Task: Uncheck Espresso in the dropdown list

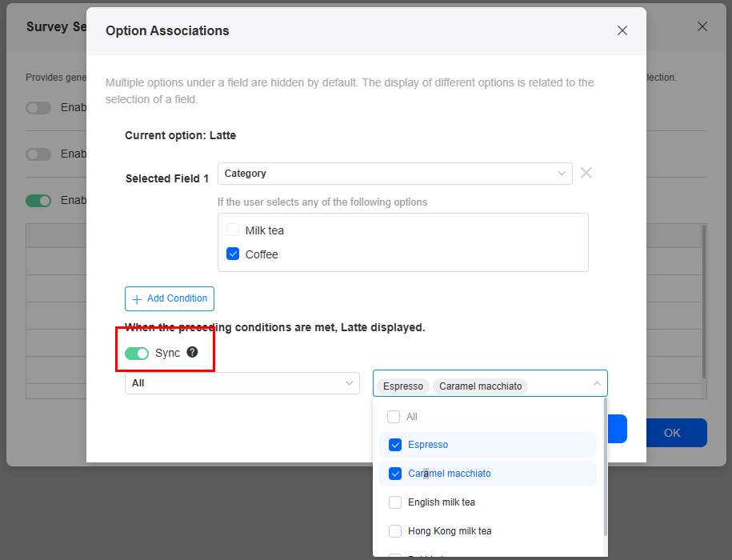Action: tap(395, 445)
